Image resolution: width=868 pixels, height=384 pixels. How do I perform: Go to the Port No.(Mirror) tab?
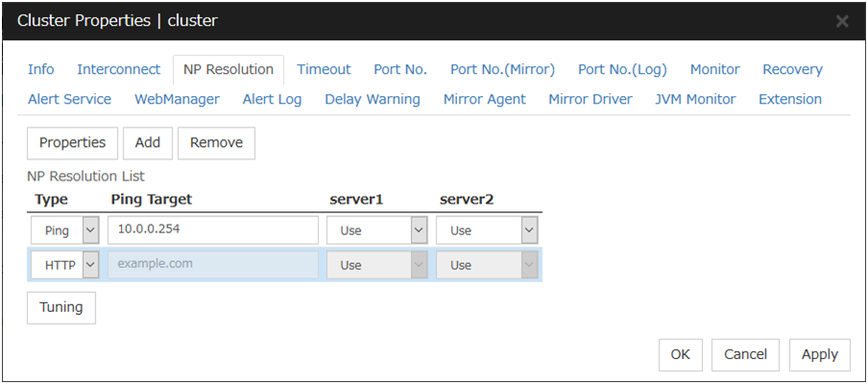(502, 69)
